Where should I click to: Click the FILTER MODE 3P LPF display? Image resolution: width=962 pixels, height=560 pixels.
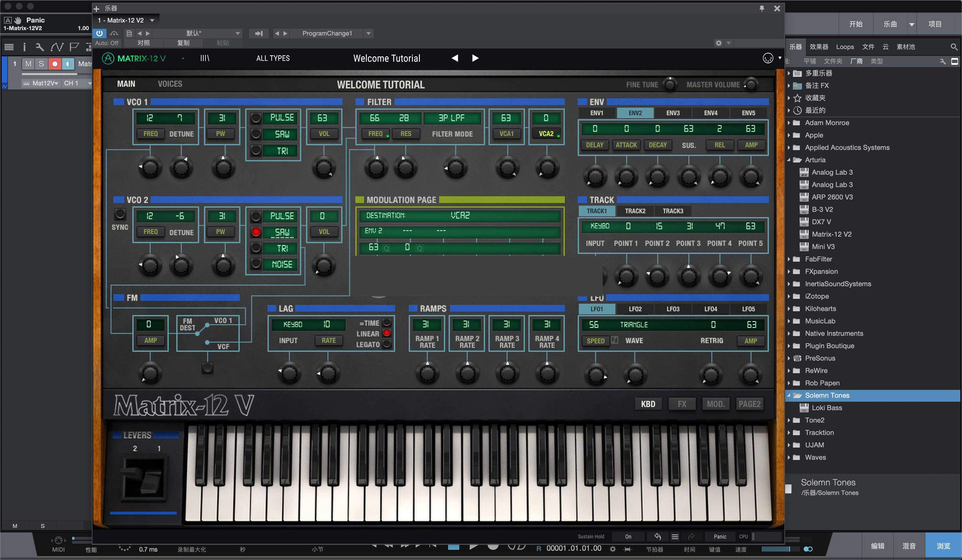(x=452, y=118)
